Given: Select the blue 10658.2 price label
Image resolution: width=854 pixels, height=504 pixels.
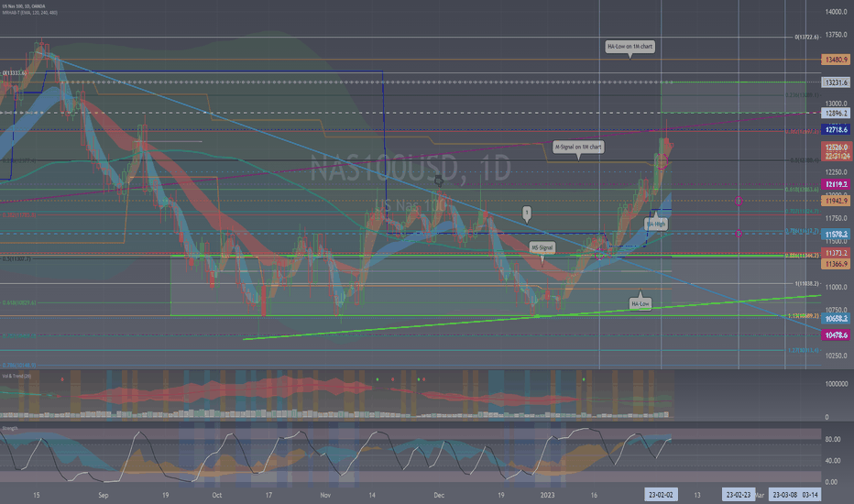Looking at the screenshot, I should coord(836,319).
